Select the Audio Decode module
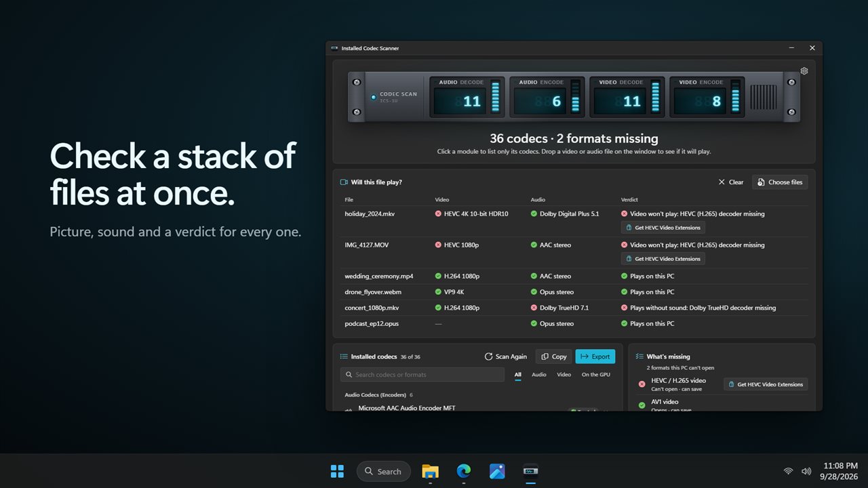The width and height of the screenshot is (868, 488). (x=468, y=98)
